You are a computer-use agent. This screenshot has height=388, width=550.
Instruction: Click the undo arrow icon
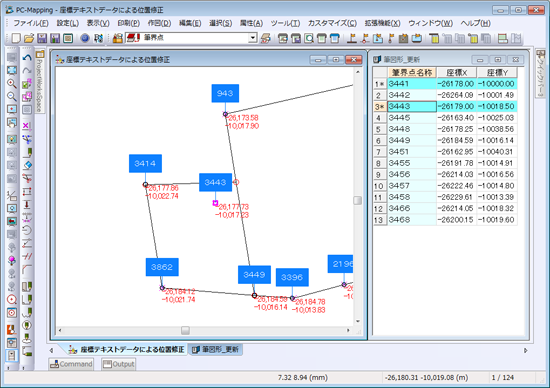[x=27, y=58]
